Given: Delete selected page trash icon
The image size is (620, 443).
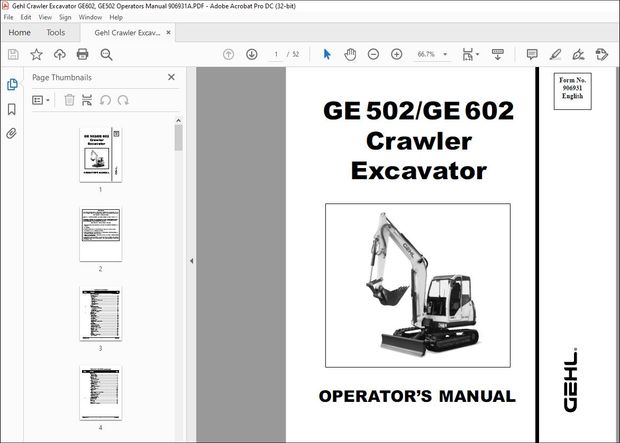Looking at the screenshot, I should (x=69, y=100).
